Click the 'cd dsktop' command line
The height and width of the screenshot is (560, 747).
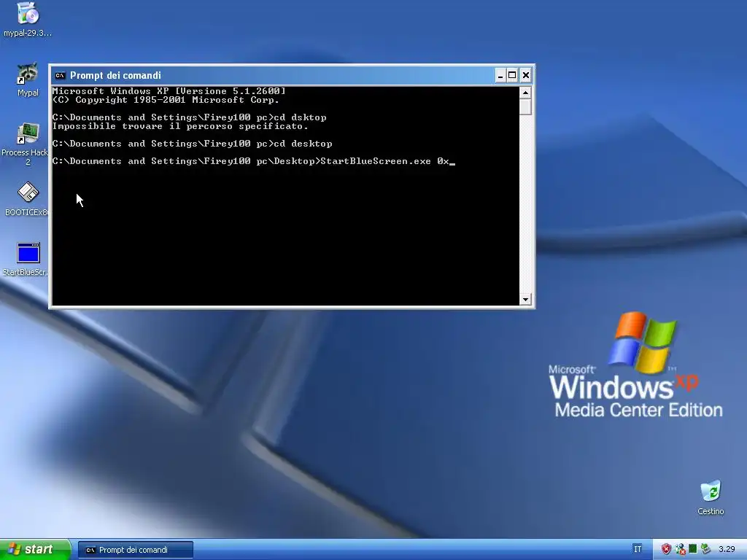[190, 117]
